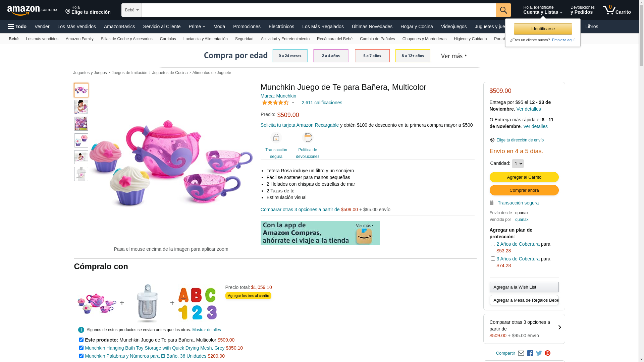Image resolution: width=644 pixels, height=362 pixels.
Task: Open the Videojuegos navigation item
Action: coord(453,26)
